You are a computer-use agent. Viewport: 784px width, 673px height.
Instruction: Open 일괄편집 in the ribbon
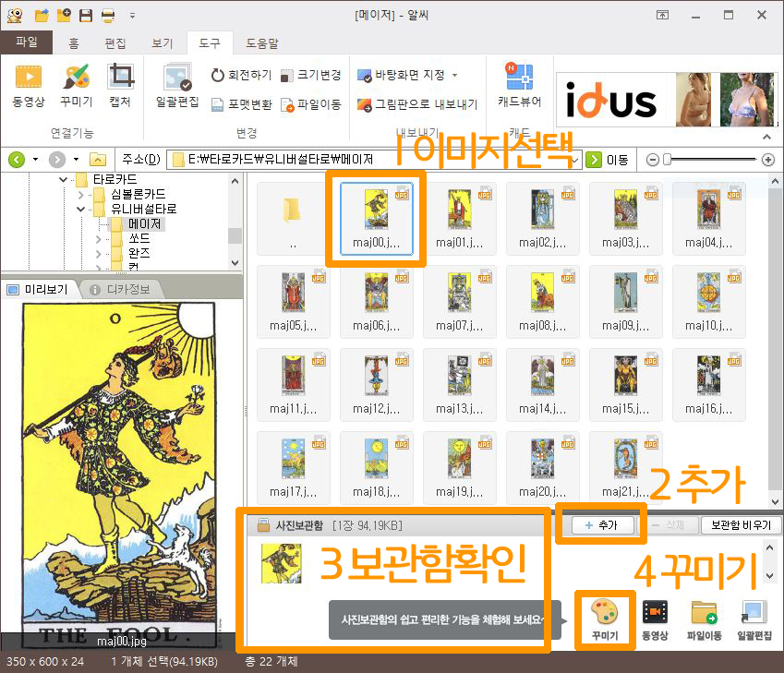click(177, 86)
